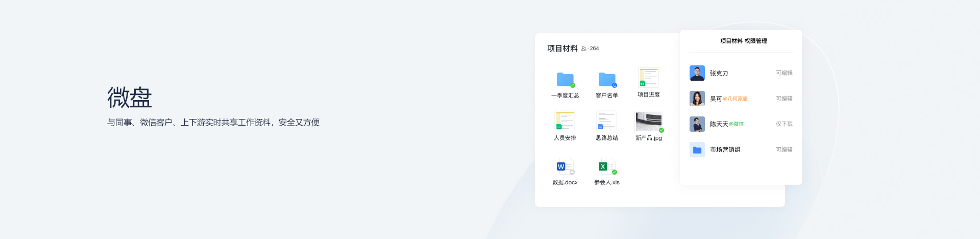Click the 市场营销组 group name
The image size is (980, 239).
[725, 150]
